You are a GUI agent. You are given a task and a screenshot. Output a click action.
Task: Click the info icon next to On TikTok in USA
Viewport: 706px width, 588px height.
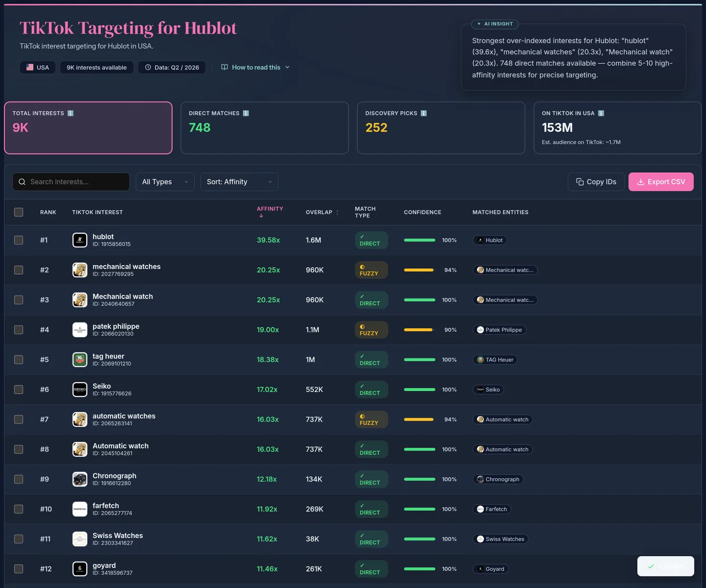[601, 113]
